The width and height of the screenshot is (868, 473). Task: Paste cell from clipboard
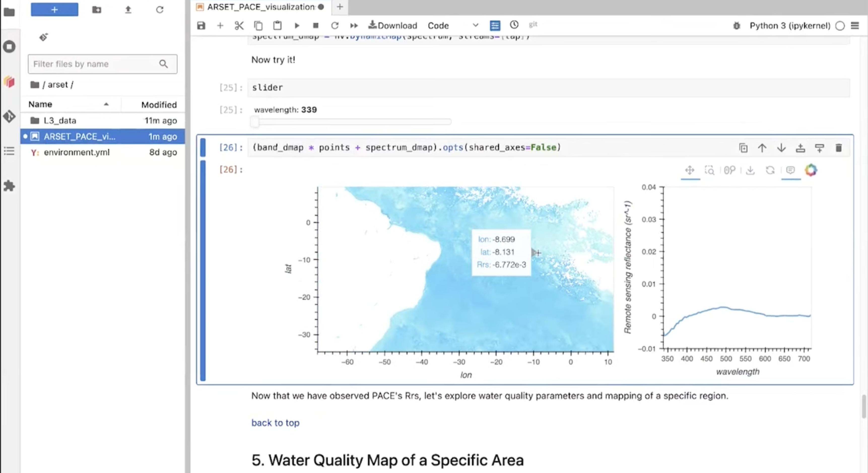coord(277,26)
